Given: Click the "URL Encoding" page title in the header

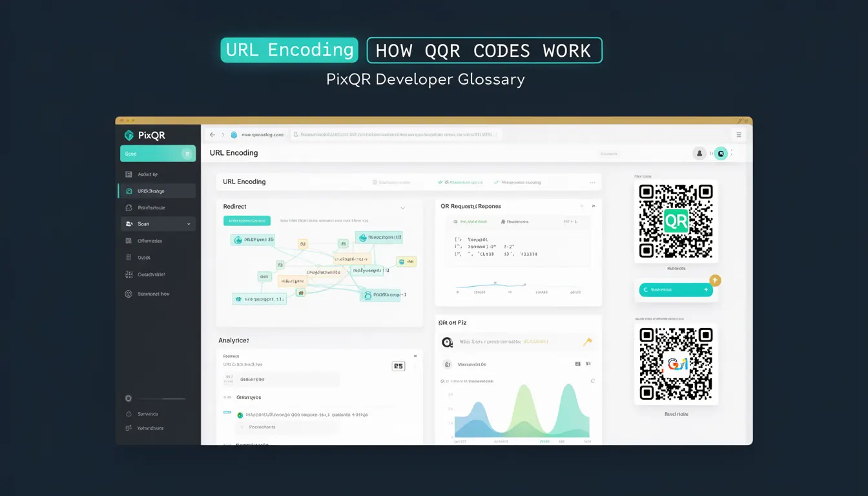Looking at the screenshot, I should click(x=234, y=153).
